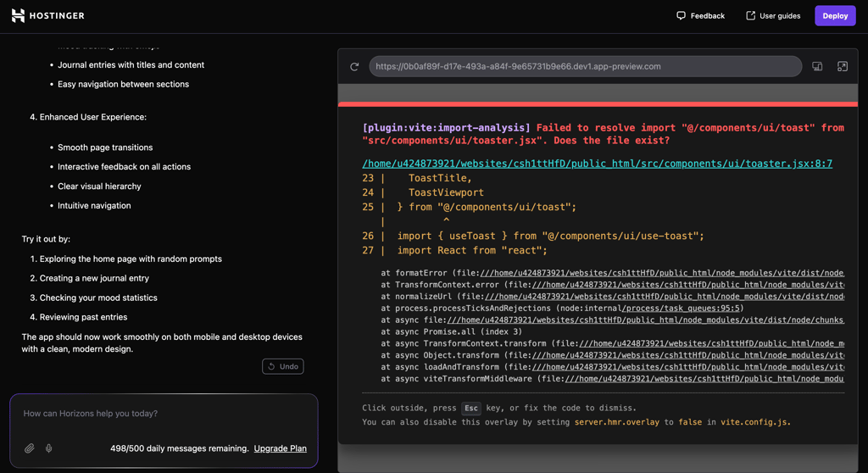Click the Undo button

(x=283, y=366)
